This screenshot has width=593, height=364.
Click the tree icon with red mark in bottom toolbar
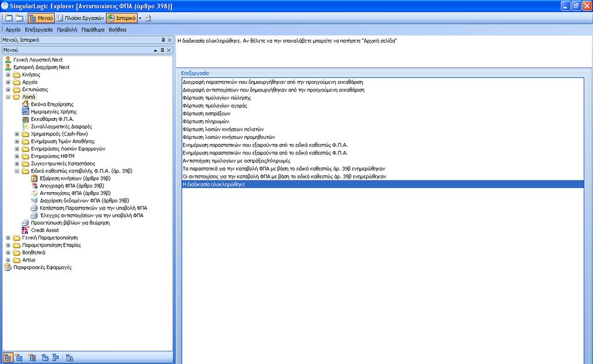click(x=32, y=358)
